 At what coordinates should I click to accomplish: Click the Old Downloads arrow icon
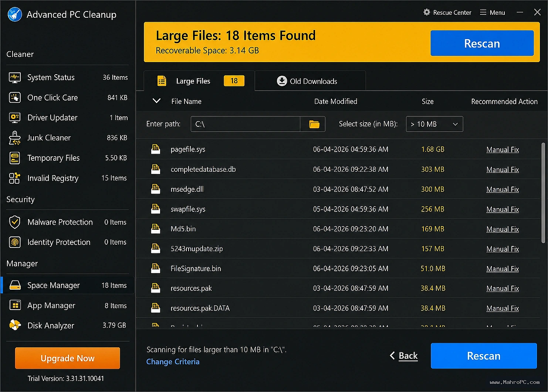(282, 81)
